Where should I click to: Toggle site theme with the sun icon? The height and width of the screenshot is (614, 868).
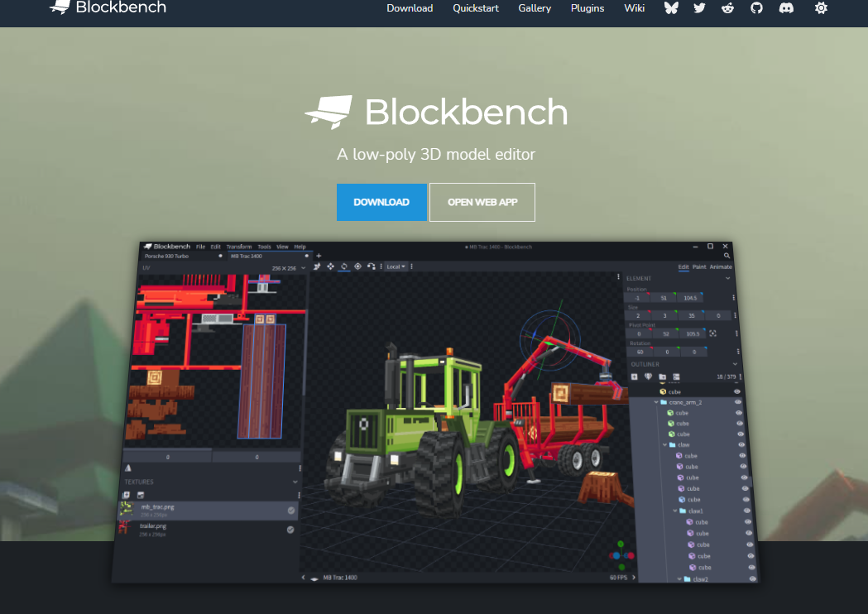(822, 8)
